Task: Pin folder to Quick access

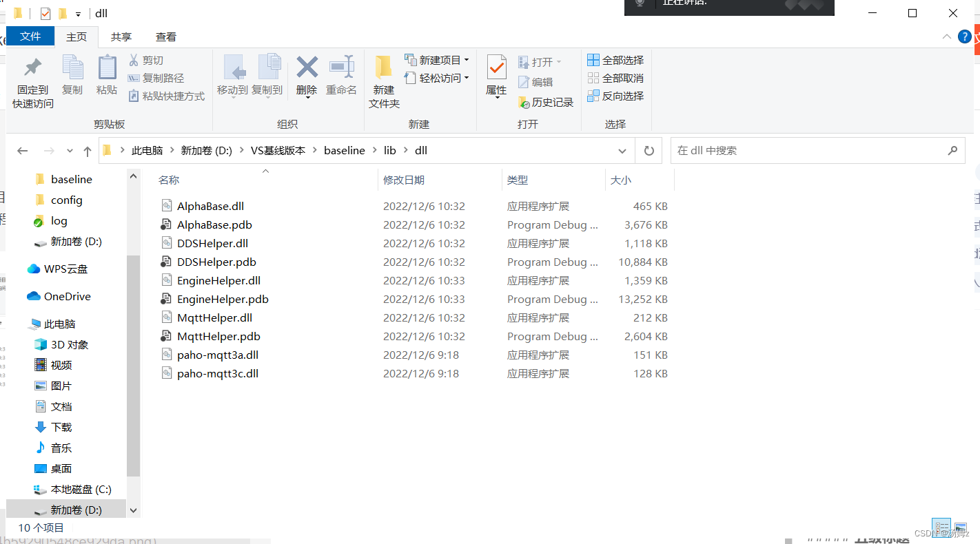Action: point(32,83)
